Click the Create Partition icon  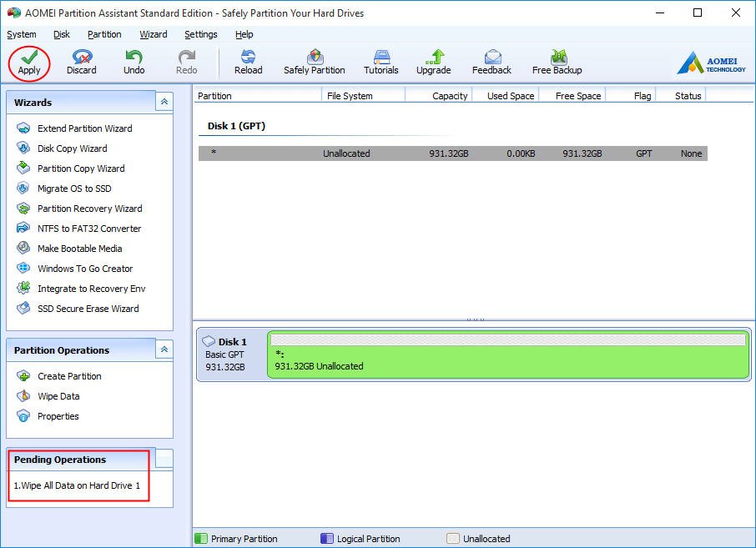coord(23,376)
